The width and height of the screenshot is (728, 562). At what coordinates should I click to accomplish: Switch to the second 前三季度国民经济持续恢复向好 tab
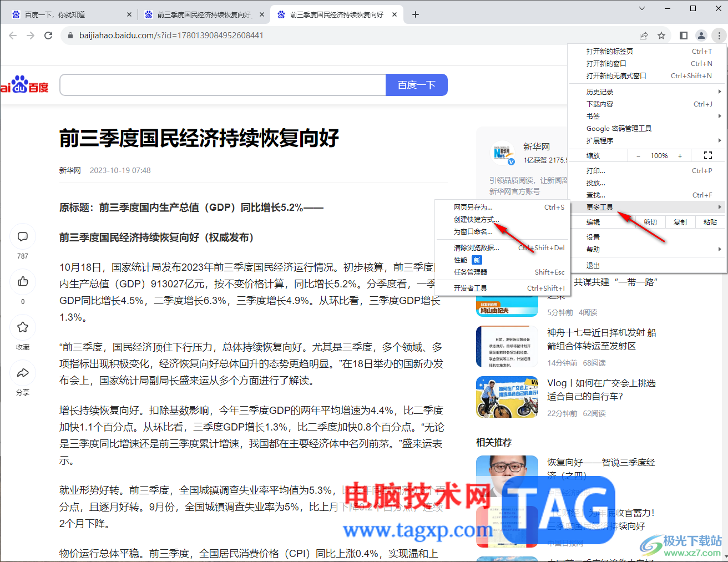click(x=204, y=14)
